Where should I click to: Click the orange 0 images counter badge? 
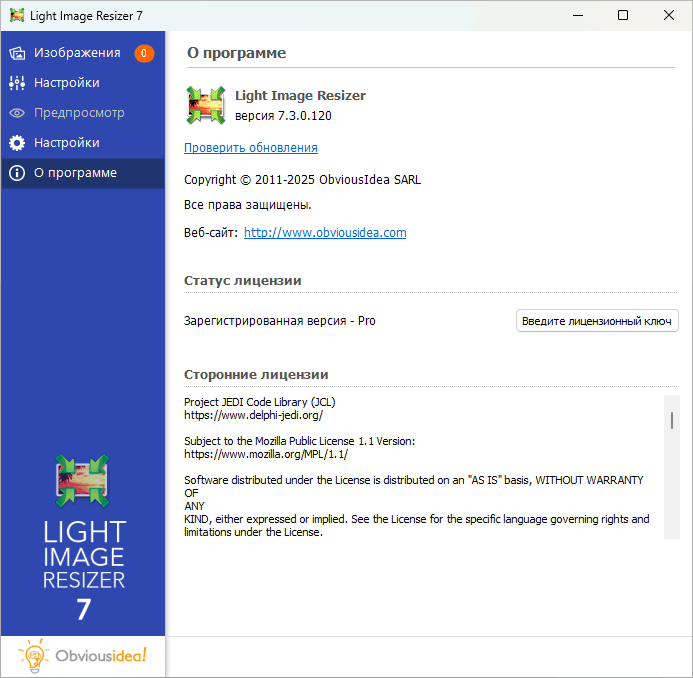[144, 53]
